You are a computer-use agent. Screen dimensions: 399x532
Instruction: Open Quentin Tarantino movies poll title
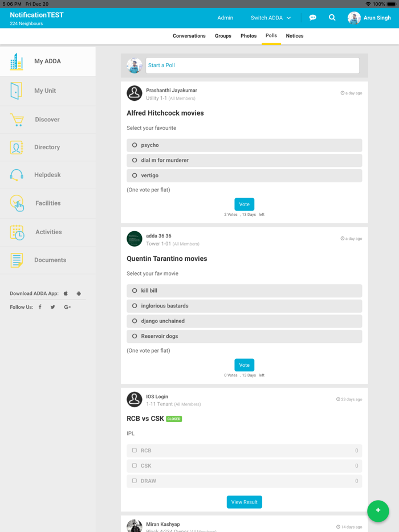point(167,259)
